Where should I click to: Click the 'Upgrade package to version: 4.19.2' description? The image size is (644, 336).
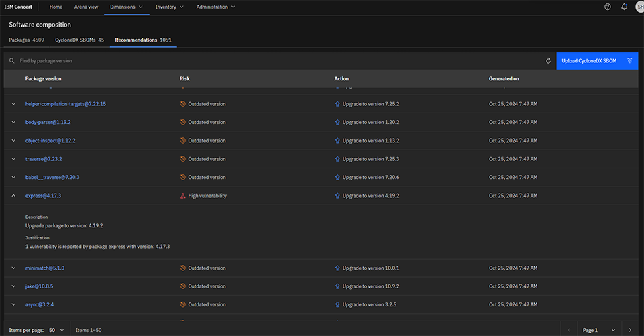coord(64,226)
